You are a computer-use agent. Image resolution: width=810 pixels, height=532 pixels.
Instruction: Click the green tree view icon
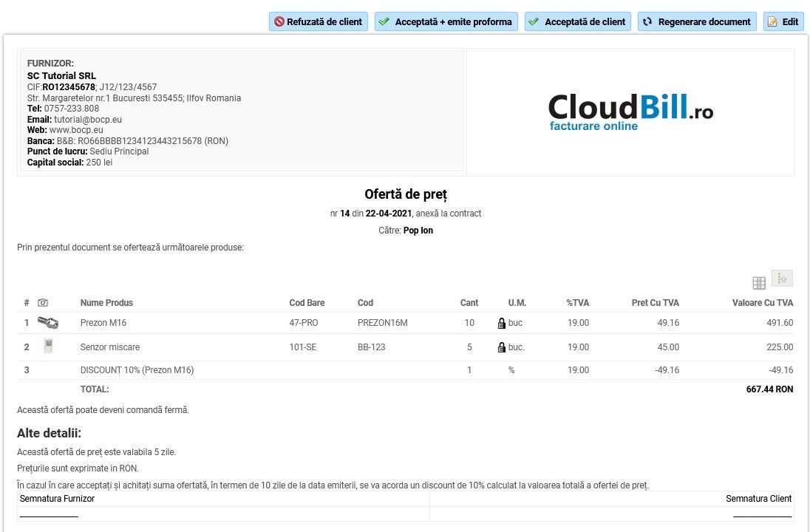782,278
